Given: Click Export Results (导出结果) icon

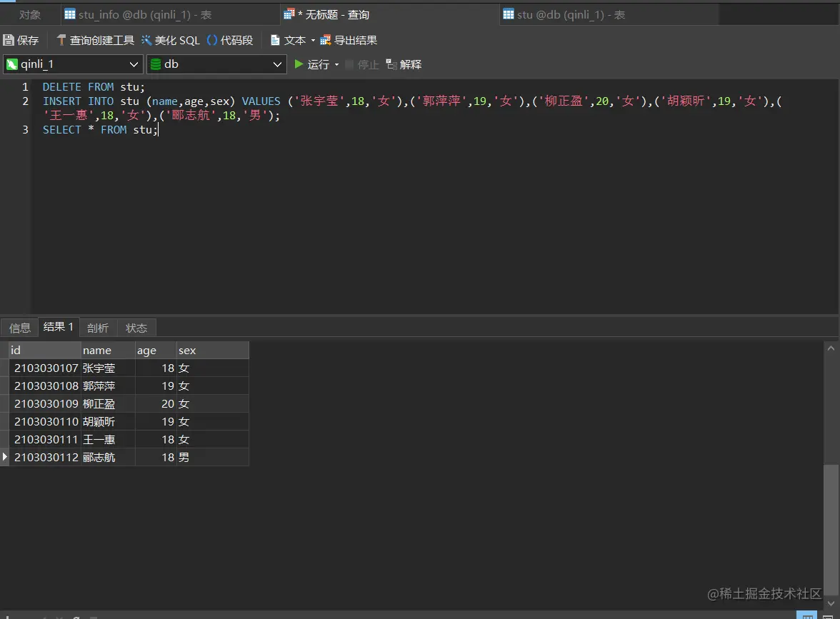Looking at the screenshot, I should (325, 40).
